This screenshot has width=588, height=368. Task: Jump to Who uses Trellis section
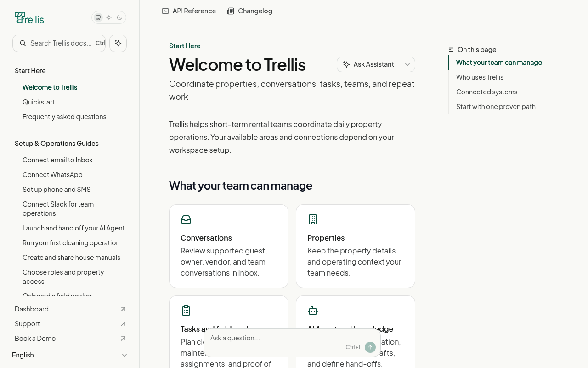480,77
